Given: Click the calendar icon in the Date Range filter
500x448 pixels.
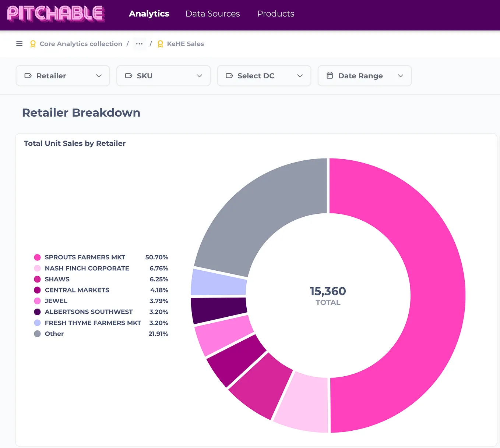Looking at the screenshot, I should tap(330, 75).
